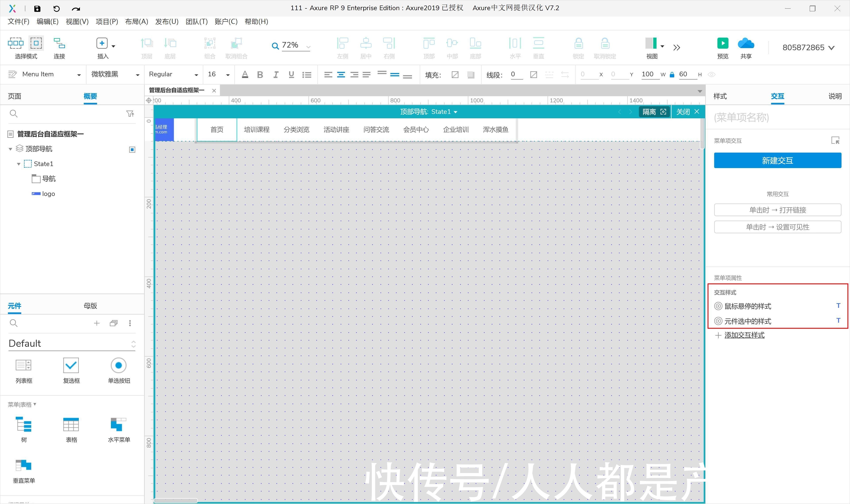Image resolution: width=850 pixels, height=504 pixels.
Task: Click the 菜单项名称 name field
Action: 777,117
